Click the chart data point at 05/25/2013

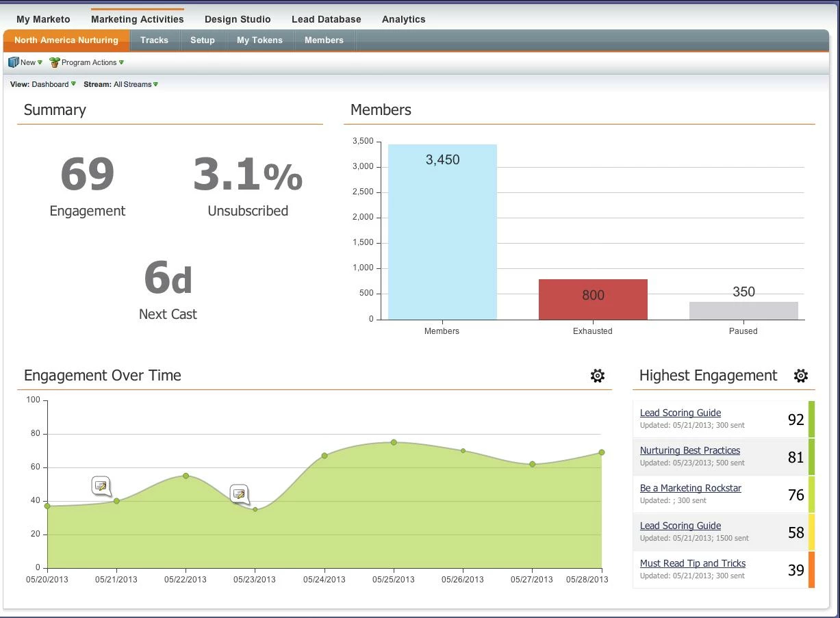coord(394,442)
